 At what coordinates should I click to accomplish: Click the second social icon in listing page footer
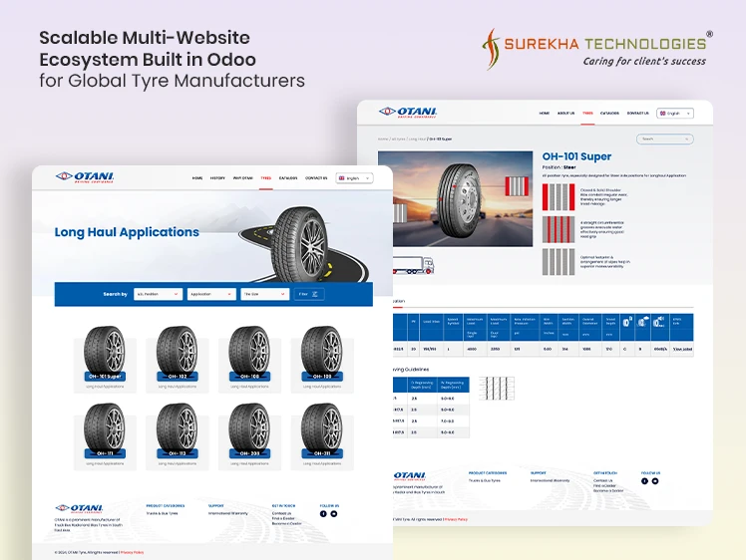pyautogui.click(x=334, y=514)
